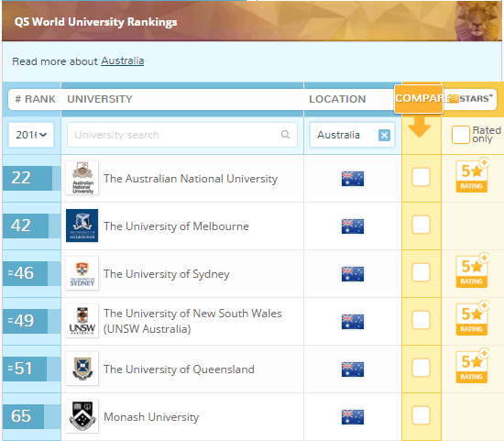Click rank 65 badge
This screenshot has height=441, width=504.
click(23, 416)
